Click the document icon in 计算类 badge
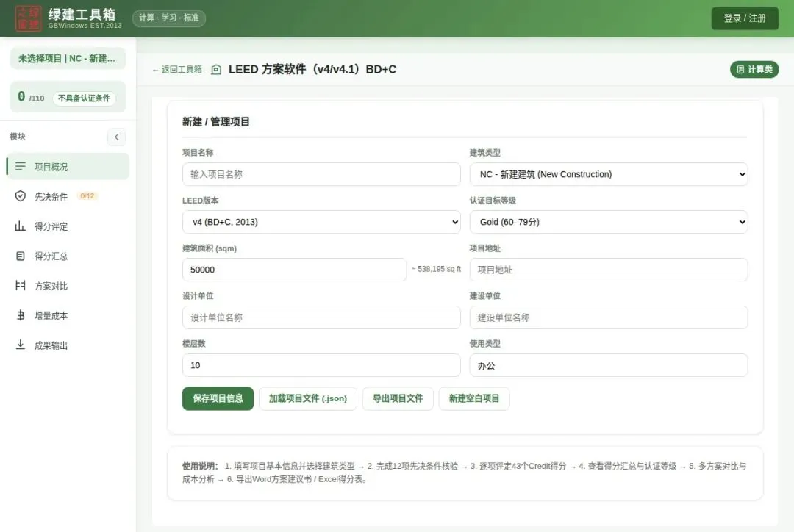794x532 pixels. click(x=740, y=69)
